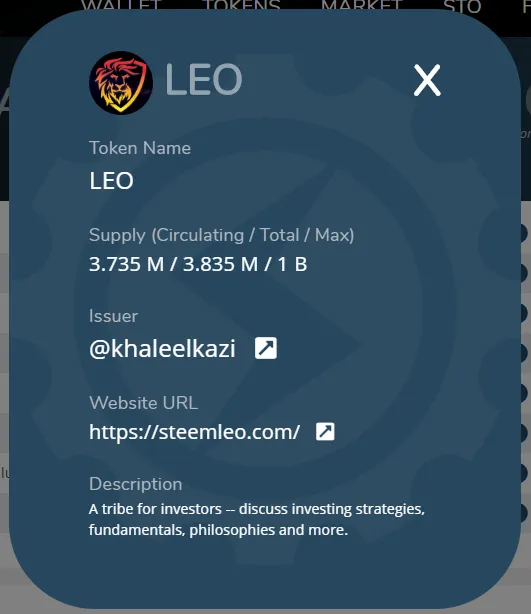Click the Website URL label

pos(143,403)
